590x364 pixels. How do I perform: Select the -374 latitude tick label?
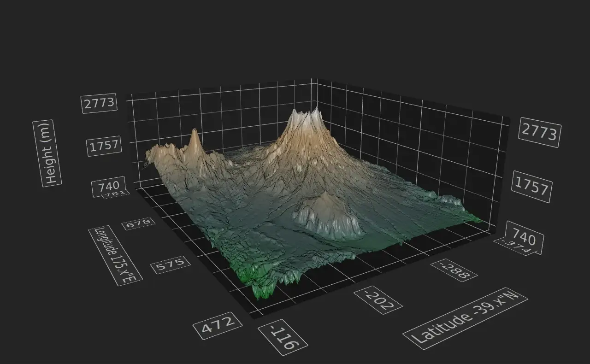click(516, 247)
